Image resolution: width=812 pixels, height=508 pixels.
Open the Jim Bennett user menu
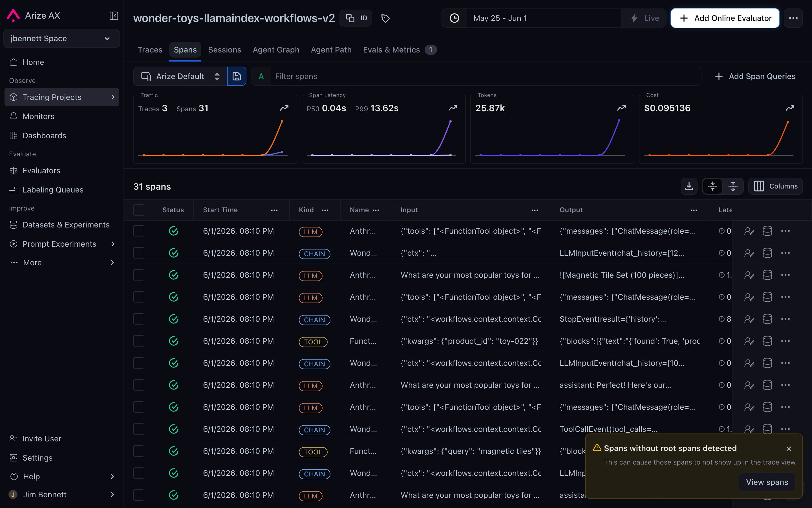62,494
